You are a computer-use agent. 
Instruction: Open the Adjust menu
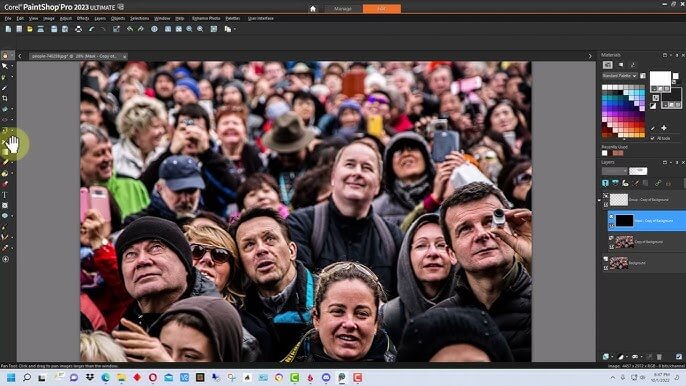pos(66,18)
